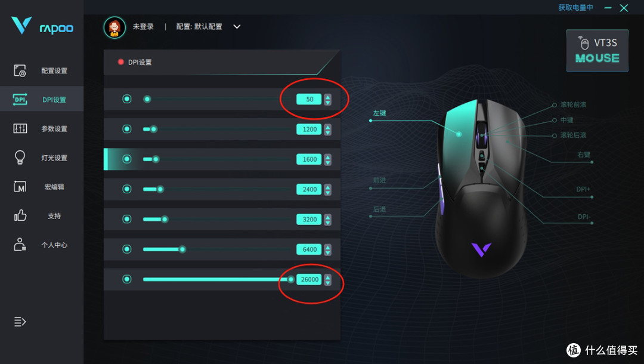
Task: Enable the 26000 DPI level radio button
Action: pyautogui.click(x=127, y=279)
